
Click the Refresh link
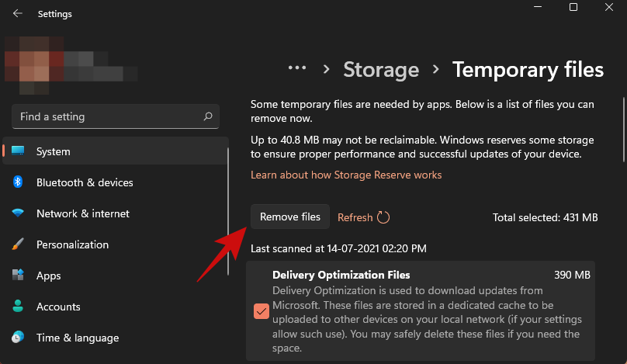point(355,217)
